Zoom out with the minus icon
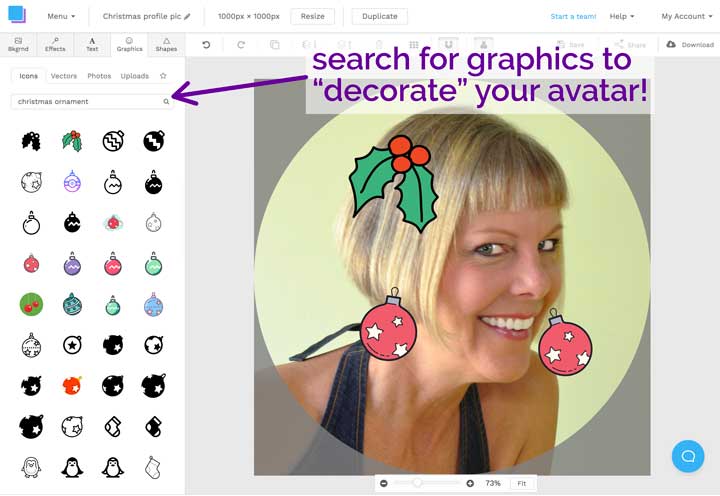The width and height of the screenshot is (720, 496). [x=384, y=483]
